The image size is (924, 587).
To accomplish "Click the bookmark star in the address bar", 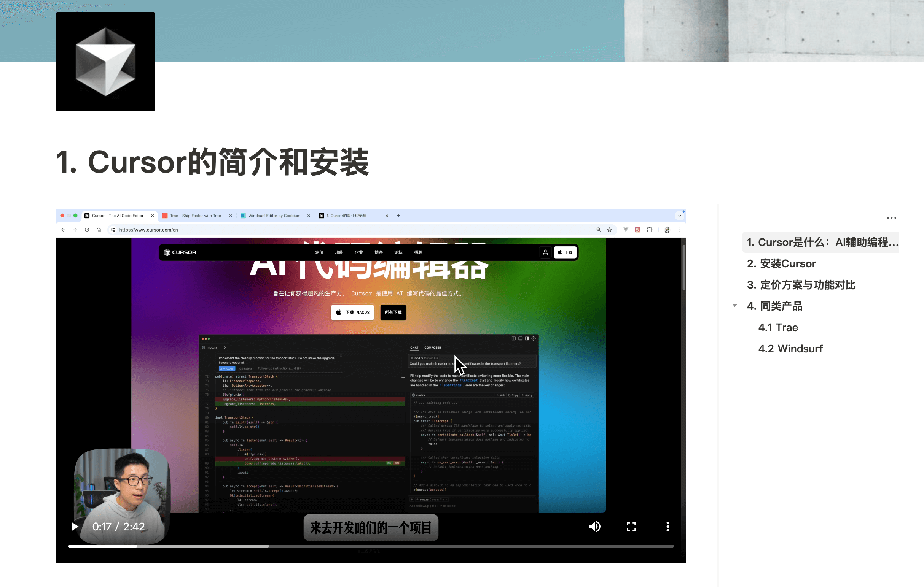I will coord(609,230).
